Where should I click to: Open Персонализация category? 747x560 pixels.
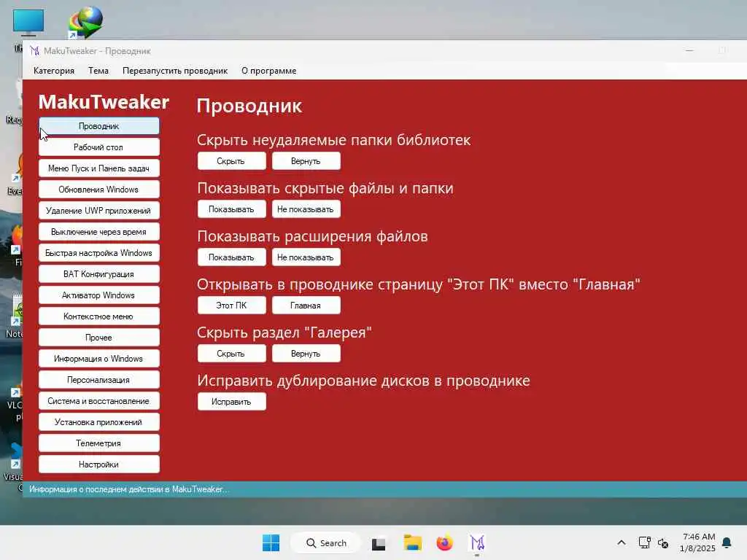[x=99, y=379]
